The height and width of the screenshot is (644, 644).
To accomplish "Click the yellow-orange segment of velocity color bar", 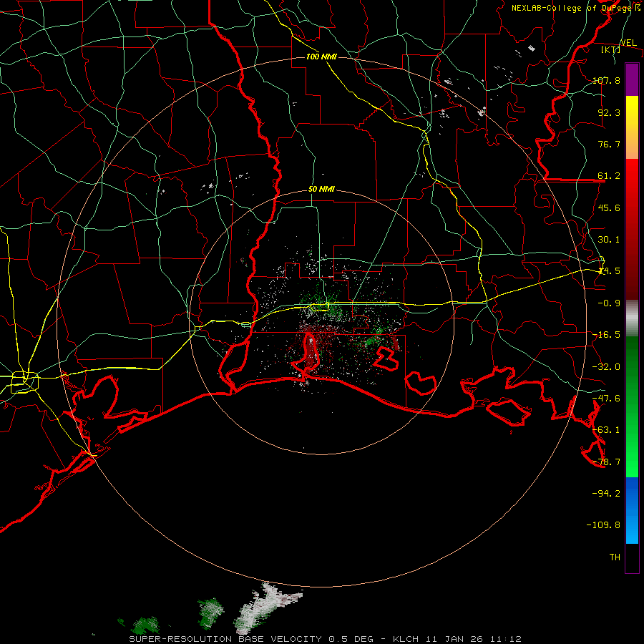I will (x=632, y=127).
